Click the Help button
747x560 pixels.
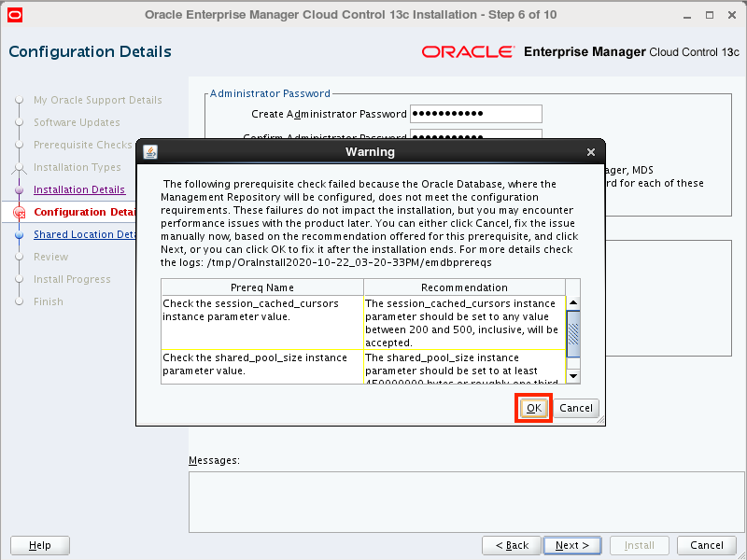[x=40, y=545]
